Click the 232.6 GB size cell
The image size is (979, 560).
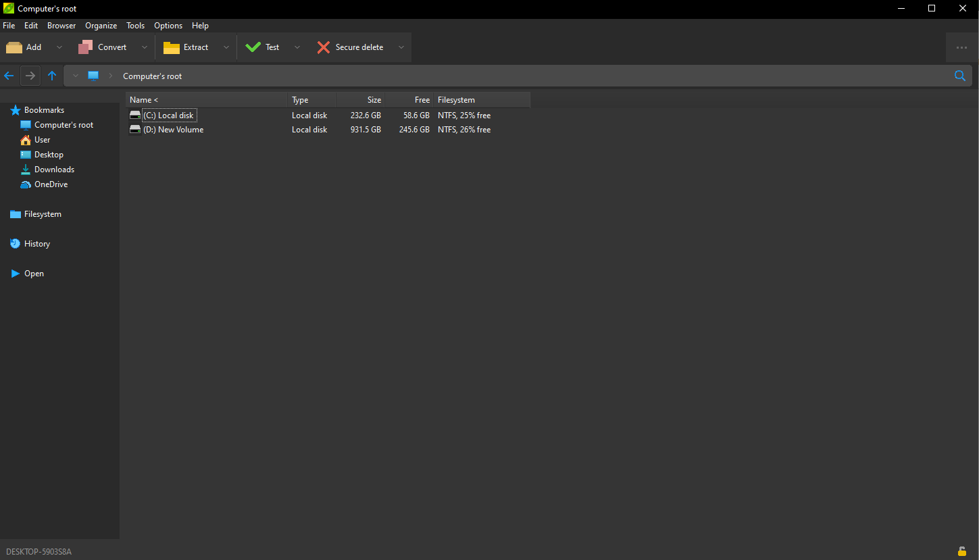pos(366,116)
